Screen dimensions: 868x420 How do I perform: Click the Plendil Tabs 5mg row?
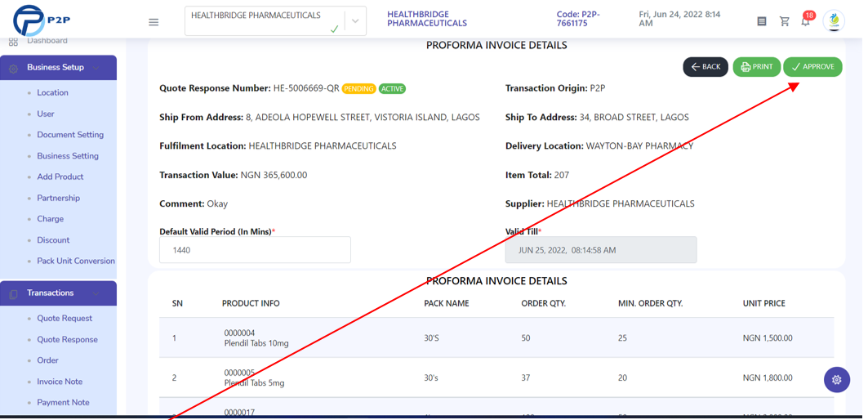pos(496,378)
